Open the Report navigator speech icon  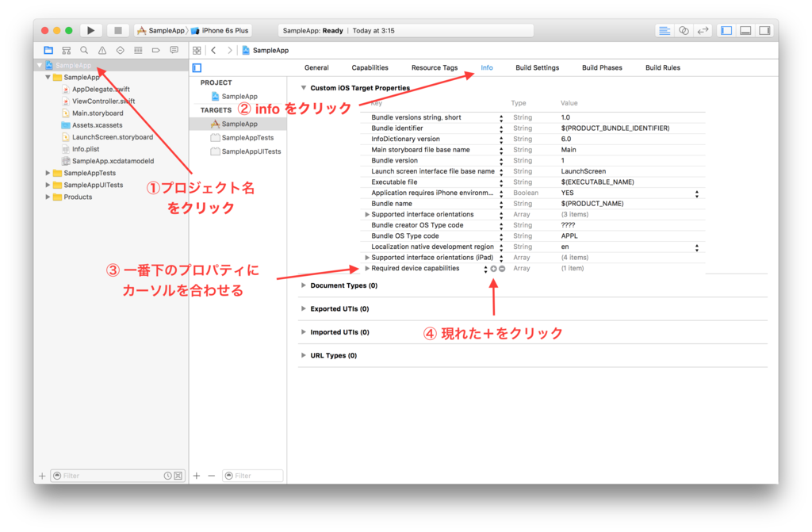[x=174, y=50]
